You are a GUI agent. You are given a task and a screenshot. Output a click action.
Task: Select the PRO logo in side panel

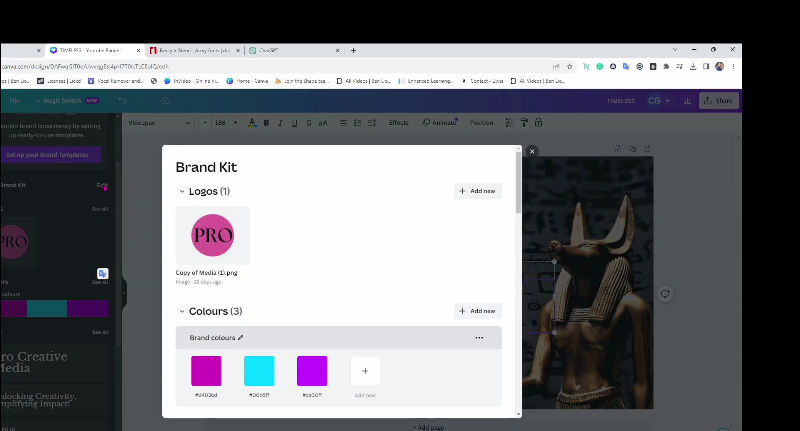click(15, 242)
